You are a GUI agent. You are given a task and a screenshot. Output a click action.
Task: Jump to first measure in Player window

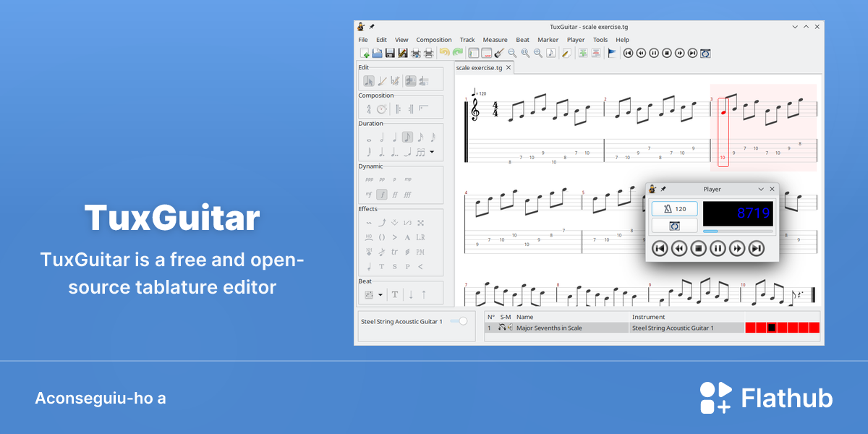pos(659,249)
